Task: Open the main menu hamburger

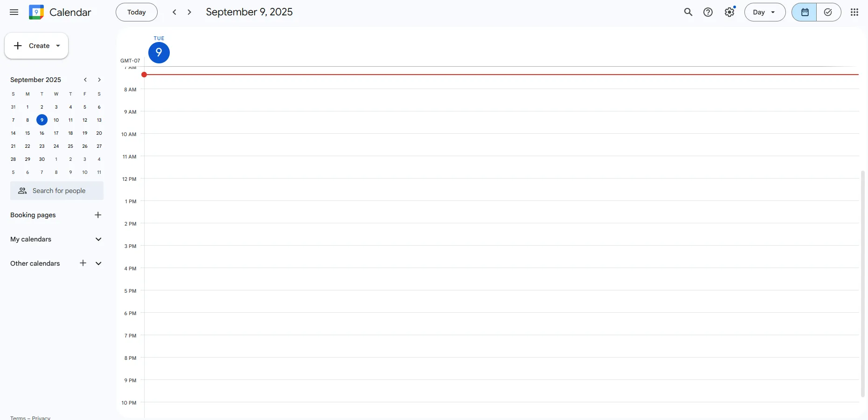Action: [14, 12]
